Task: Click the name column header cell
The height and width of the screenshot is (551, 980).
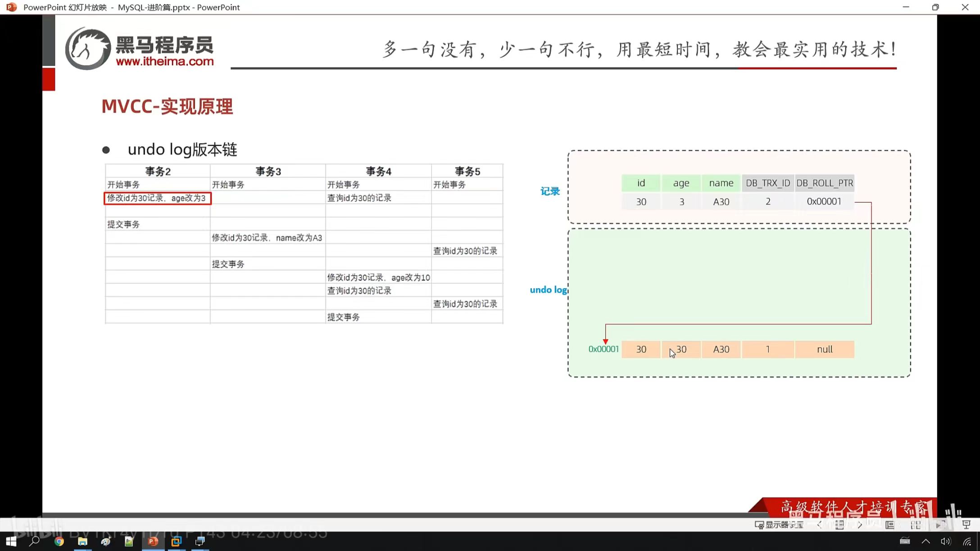Action: point(721,183)
